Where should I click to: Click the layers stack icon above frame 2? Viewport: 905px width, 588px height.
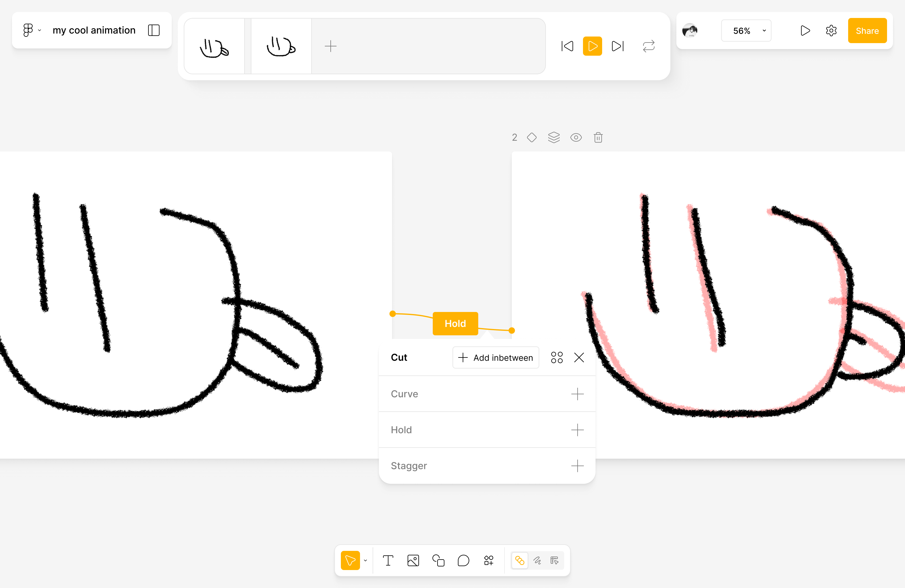tap(554, 137)
